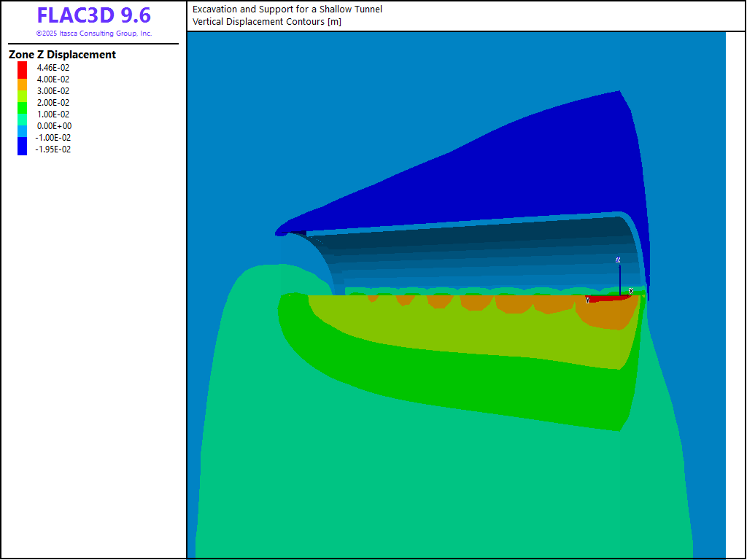Screen dimensions: 747x560
Task: Select the yellow-green legend color swatch
Action: tap(22, 97)
